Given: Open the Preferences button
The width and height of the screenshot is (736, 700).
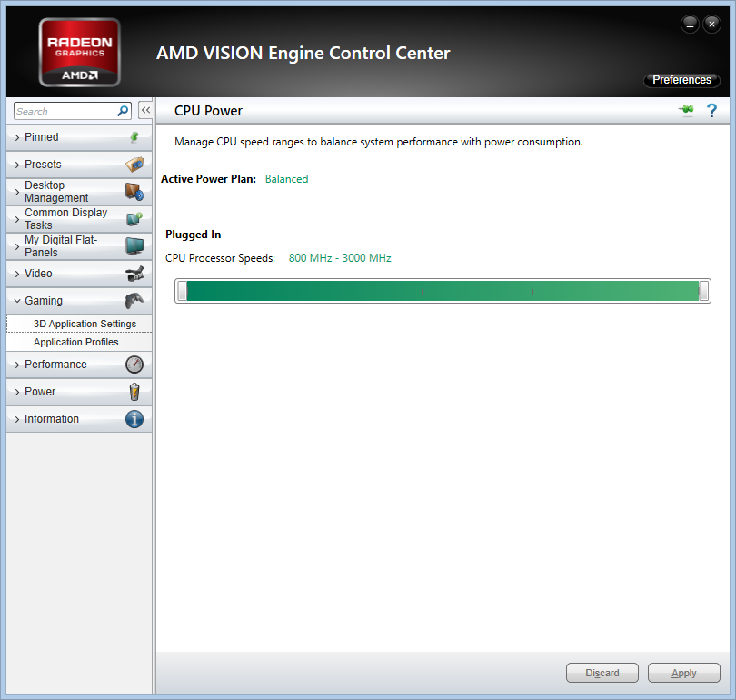Looking at the screenshot, I should click(x=681, y=80).
